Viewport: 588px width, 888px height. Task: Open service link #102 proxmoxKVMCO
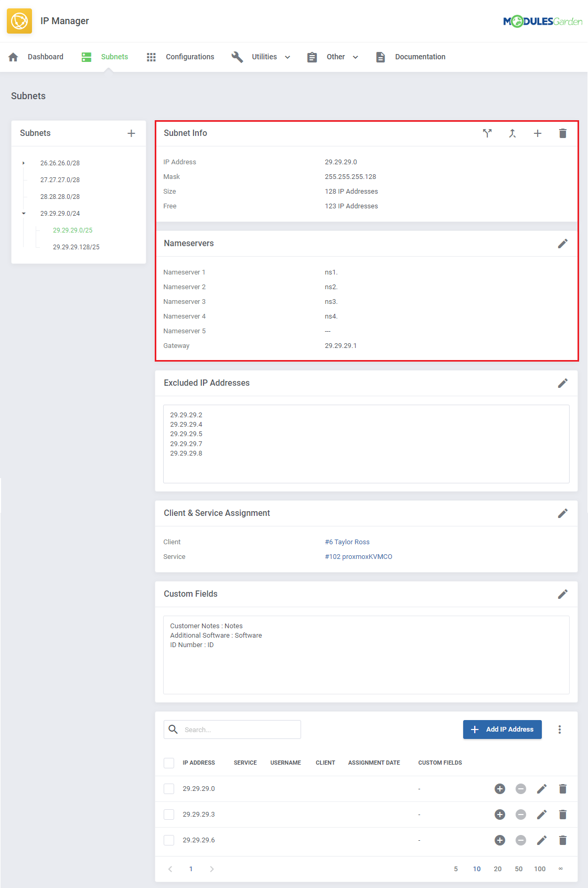pyautogui.click(x=359, y=557)
